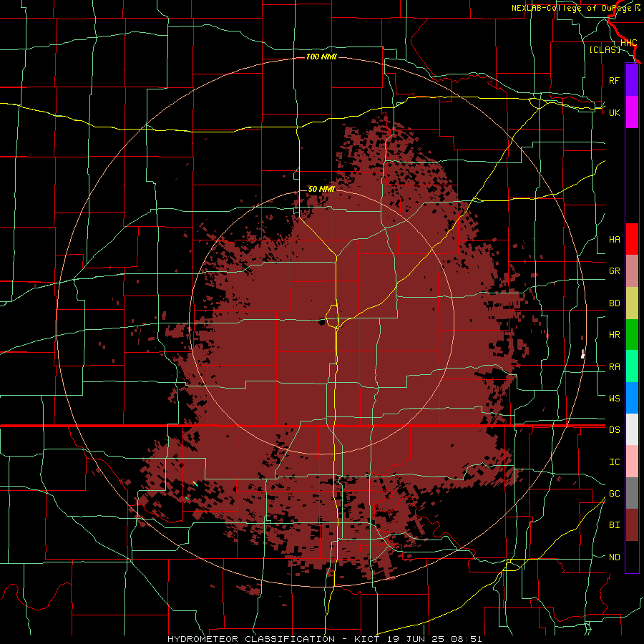The image size is (644, 644).
Task: Click the GC gray legend swatch
Action: [632, 493]
